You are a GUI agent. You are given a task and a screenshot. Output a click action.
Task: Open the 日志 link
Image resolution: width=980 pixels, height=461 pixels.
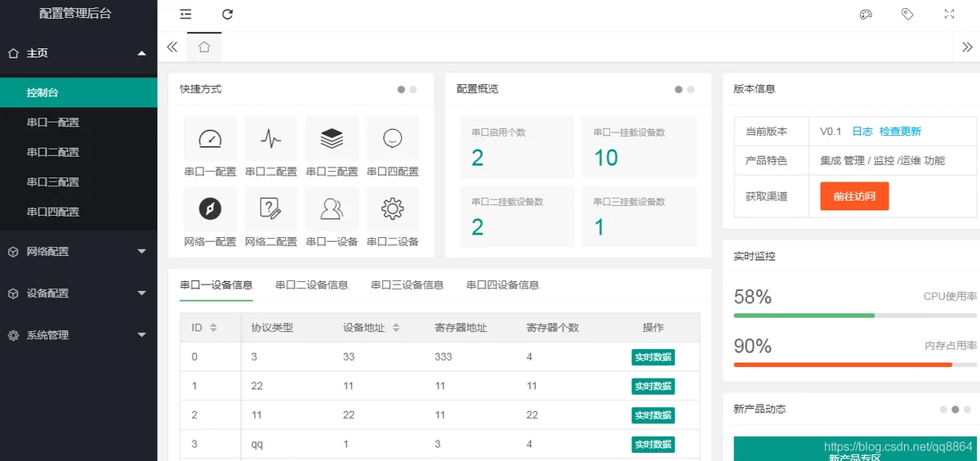[862, 132]
